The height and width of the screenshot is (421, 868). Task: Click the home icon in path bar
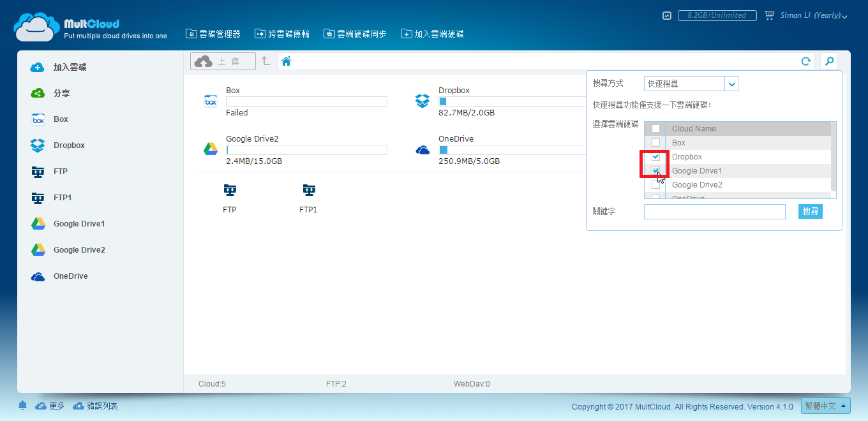[286, 61]
